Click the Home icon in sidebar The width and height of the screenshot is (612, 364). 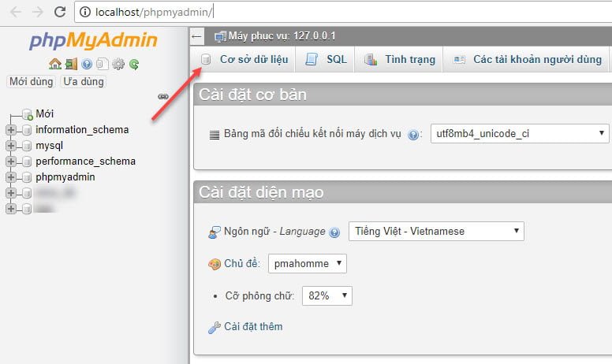pyautogui.click(x=54, y=64)
